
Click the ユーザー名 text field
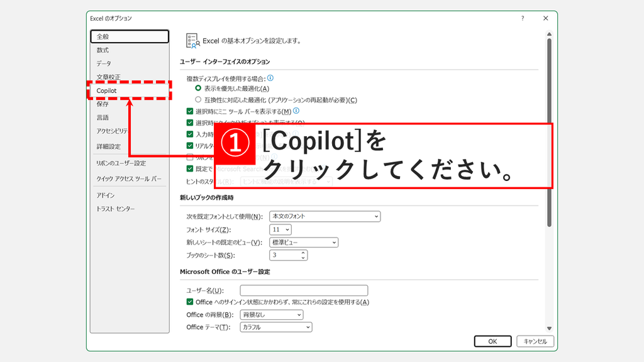[x=304, y=290]
